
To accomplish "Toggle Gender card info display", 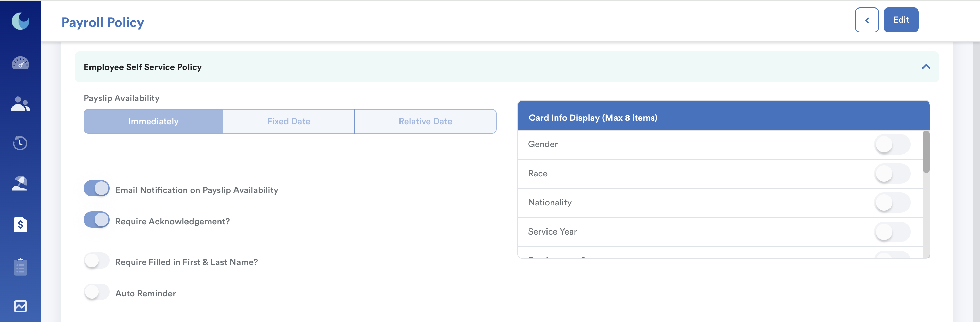I will (892, 144).
